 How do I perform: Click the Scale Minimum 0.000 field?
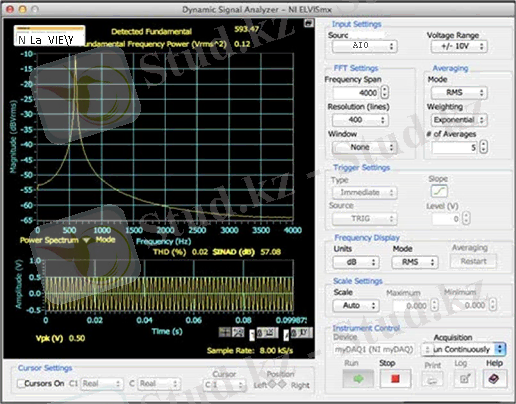(x=470, y=306)
